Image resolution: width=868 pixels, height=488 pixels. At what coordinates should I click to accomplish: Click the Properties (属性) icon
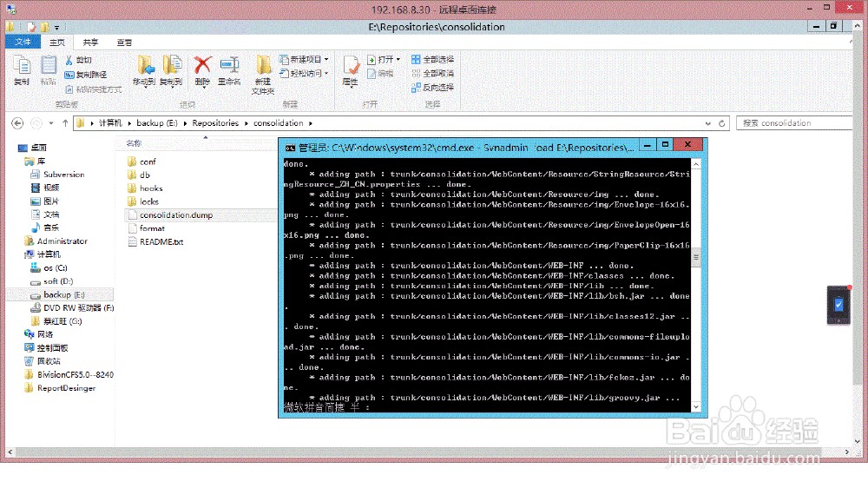[x=351, y=70]
